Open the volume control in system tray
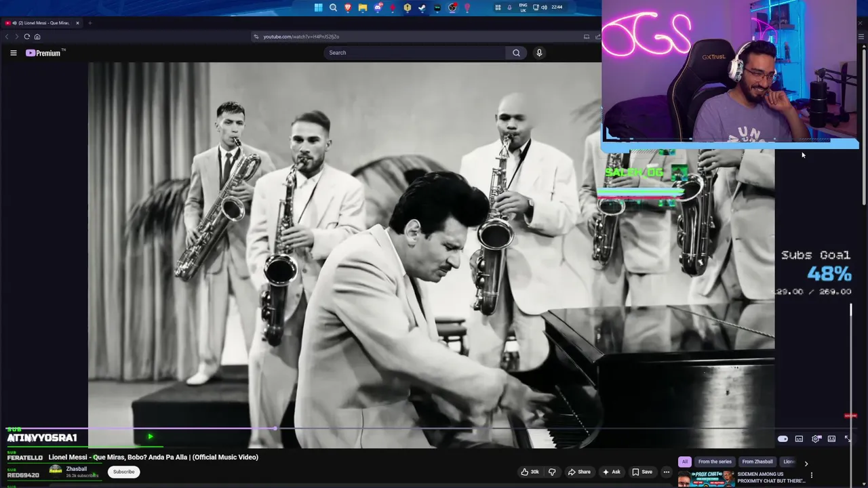 tap(545, 7)
